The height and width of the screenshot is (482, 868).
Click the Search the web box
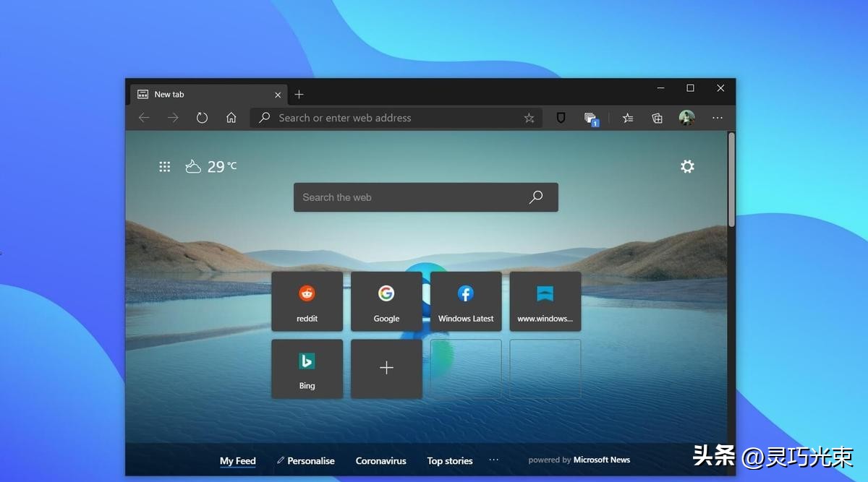[412, 197]
